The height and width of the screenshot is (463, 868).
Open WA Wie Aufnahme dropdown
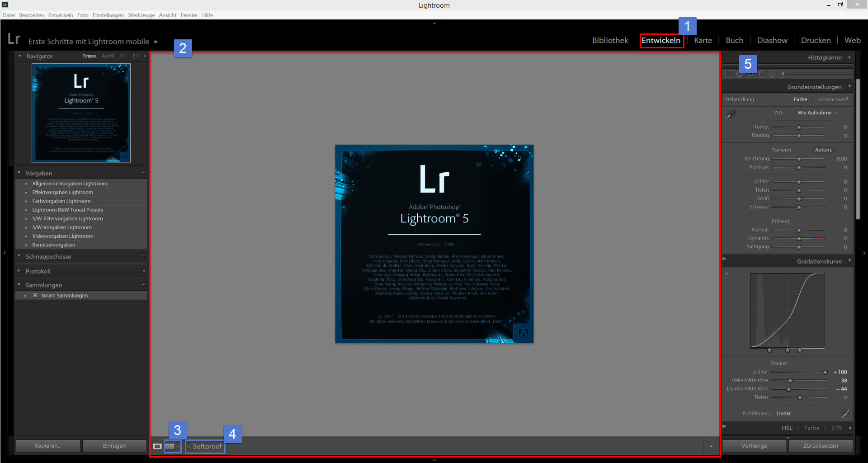[x=817, y=113]
